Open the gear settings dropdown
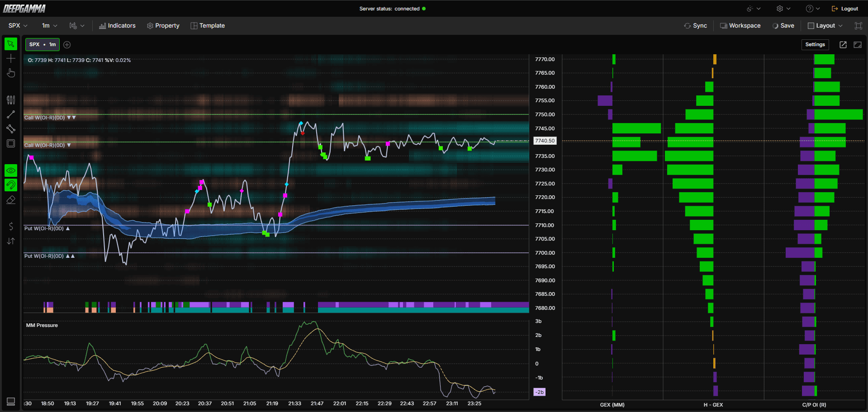This screenshot has height=412, width=868. coord(783,9)
